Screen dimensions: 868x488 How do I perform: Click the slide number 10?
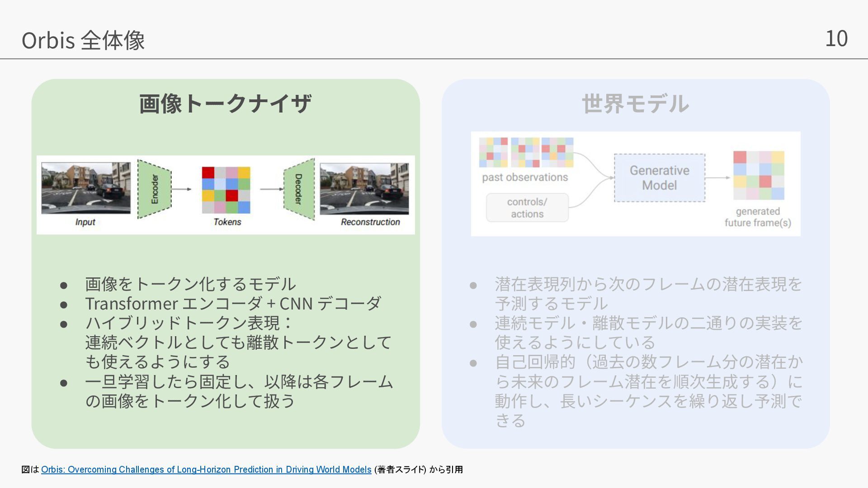[836, 38]
